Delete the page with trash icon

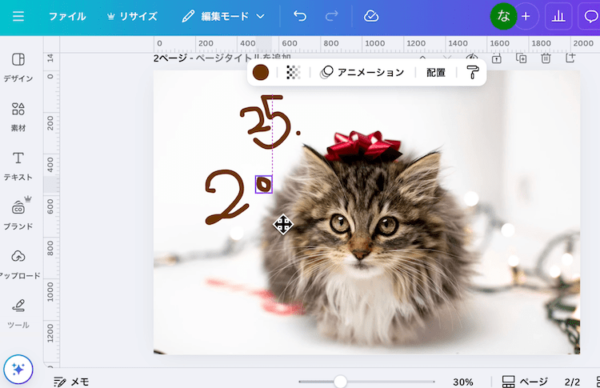(x=546, y=58)
